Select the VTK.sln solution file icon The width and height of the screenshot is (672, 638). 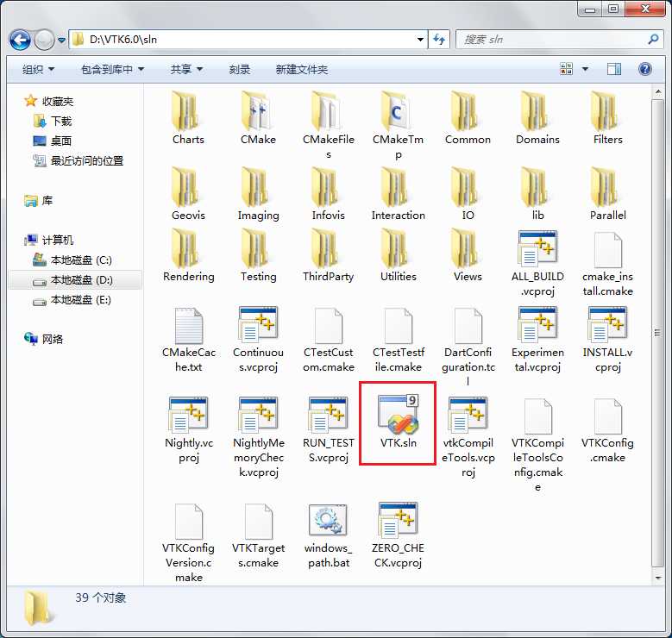pos(399,415)
